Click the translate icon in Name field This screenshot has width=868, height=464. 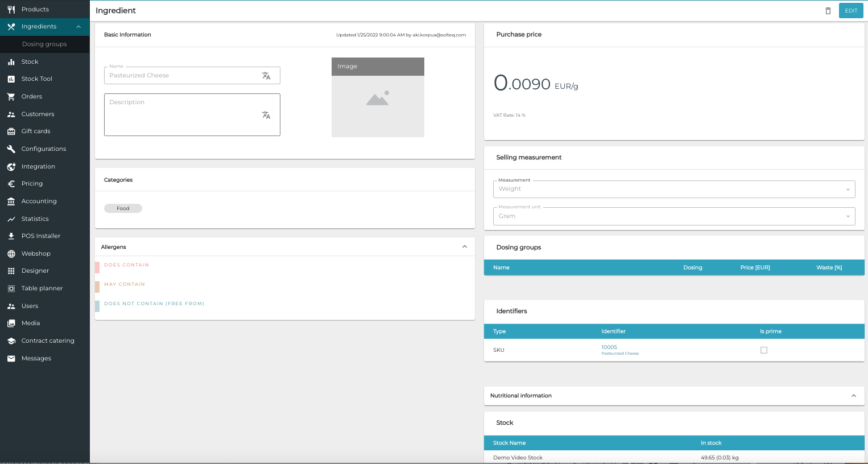click(x=266, y=76)
